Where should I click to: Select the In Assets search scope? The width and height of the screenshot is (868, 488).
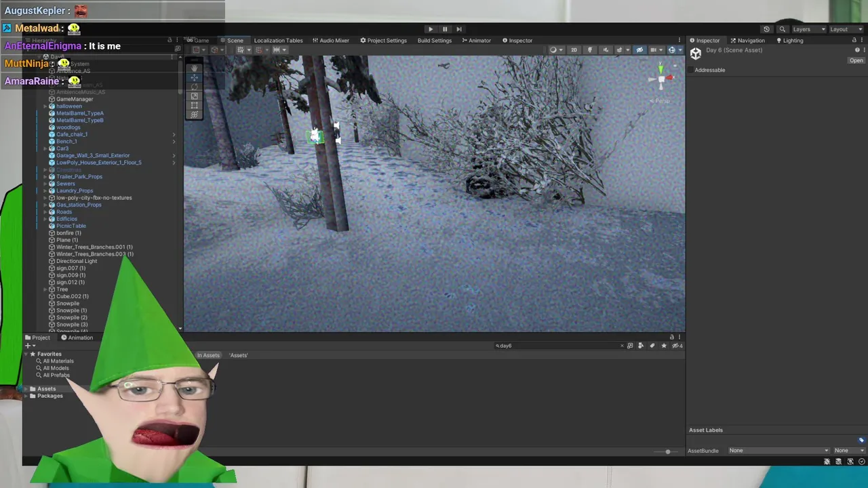208,355
